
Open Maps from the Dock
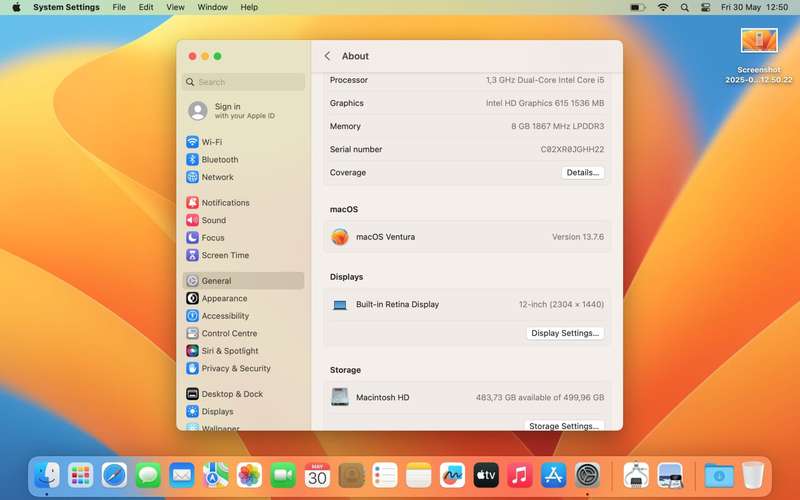pyautogui.click(x=216, y=476)
